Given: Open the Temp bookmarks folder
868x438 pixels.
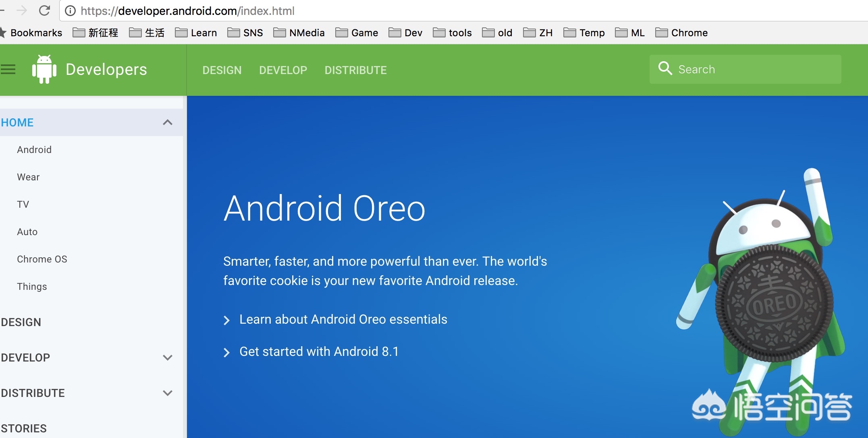Looking at the screenshot, I should tap(584, 33).
